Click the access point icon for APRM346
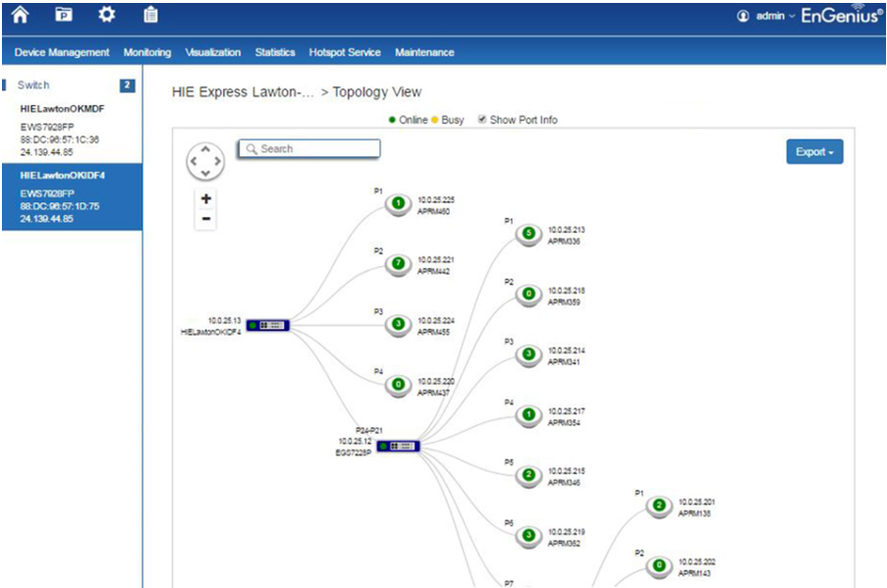The image size is (887, 588). [x=528, y=475]
